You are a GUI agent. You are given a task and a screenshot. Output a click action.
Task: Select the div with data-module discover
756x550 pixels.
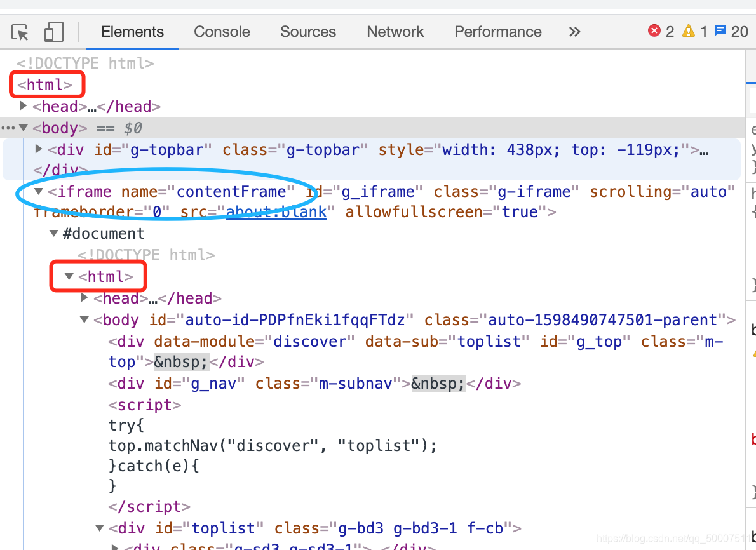415,351
